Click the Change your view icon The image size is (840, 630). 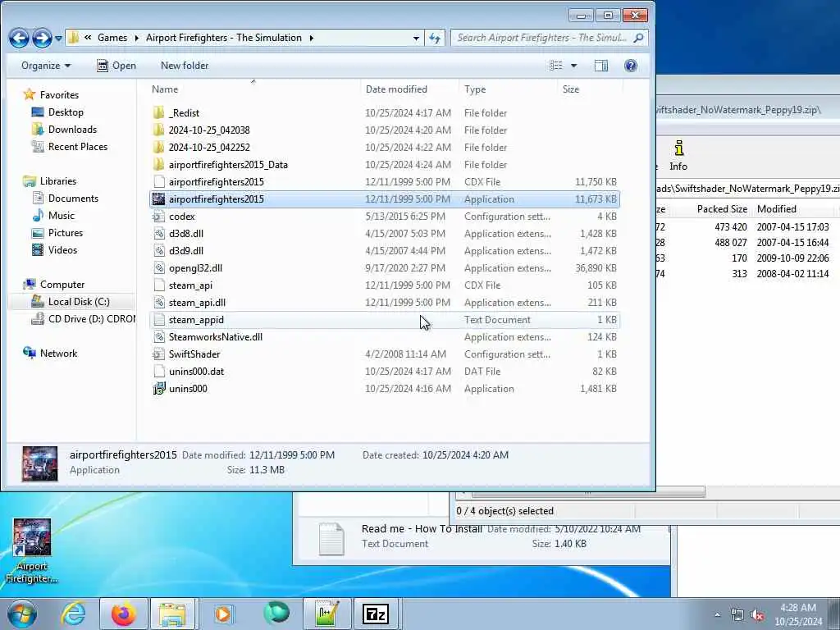click(x=556, y=66)
